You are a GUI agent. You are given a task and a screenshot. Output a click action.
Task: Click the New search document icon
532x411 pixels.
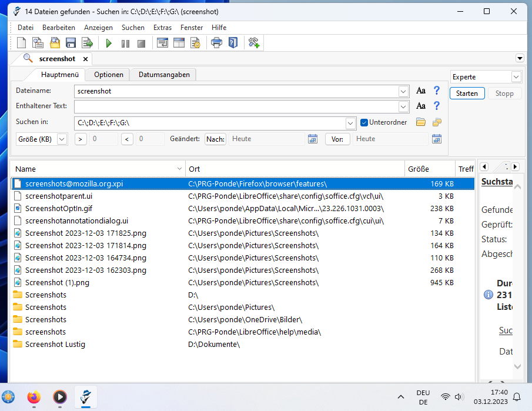click(21, 43)
